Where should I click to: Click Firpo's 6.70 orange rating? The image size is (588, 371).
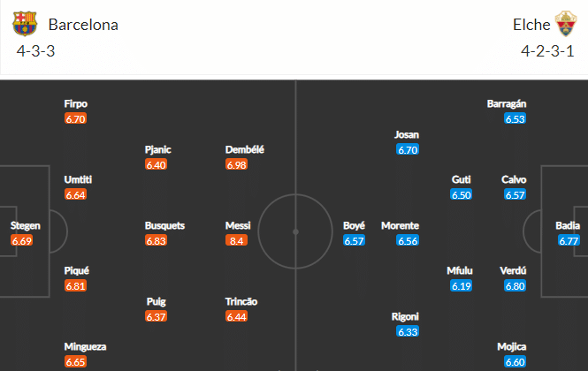75,118
